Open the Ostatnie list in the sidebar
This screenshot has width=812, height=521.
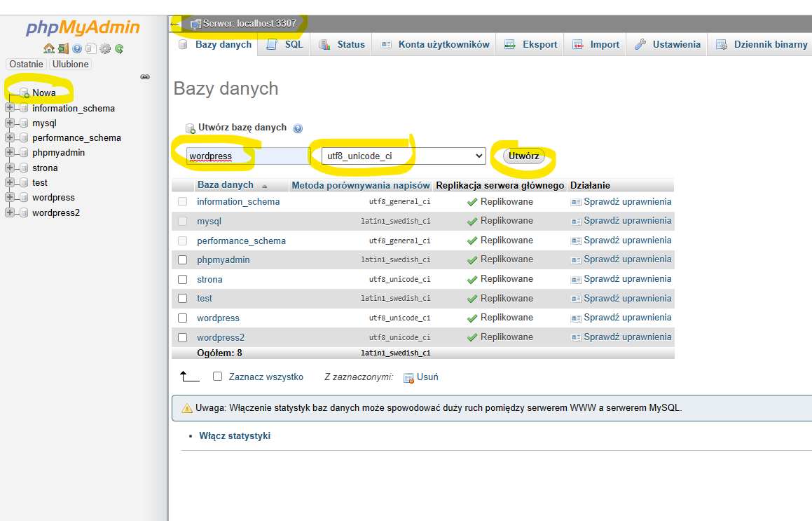[x=26, y=65]
